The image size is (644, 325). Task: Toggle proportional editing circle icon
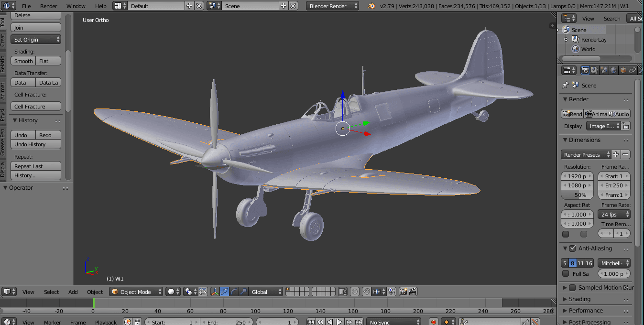pos(355,292)
